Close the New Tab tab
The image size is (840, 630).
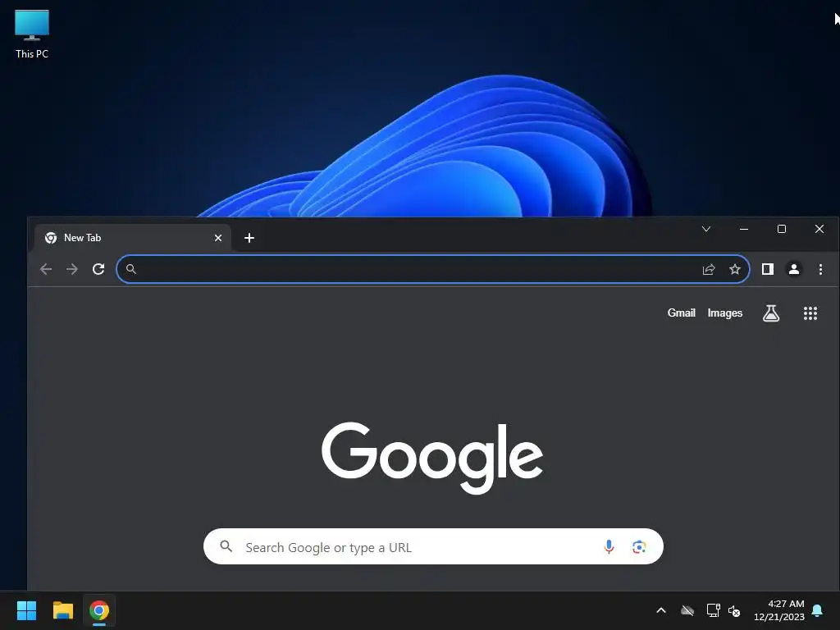[218, 238]
